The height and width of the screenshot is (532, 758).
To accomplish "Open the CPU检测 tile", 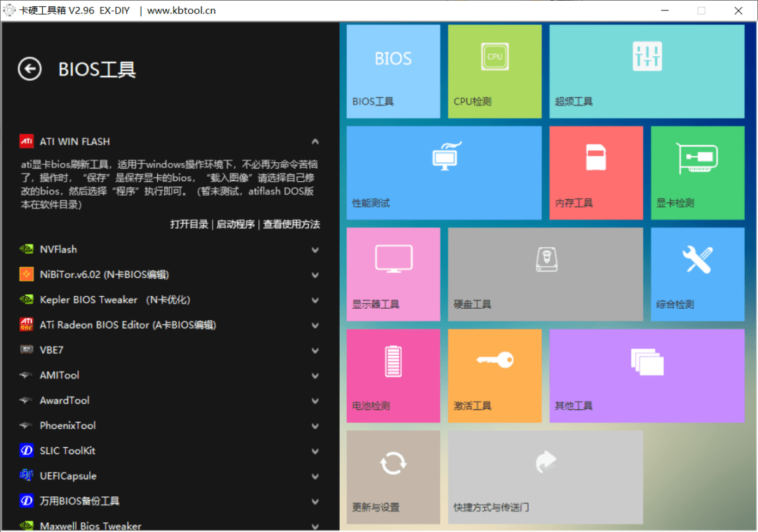I will coord(495,72).
